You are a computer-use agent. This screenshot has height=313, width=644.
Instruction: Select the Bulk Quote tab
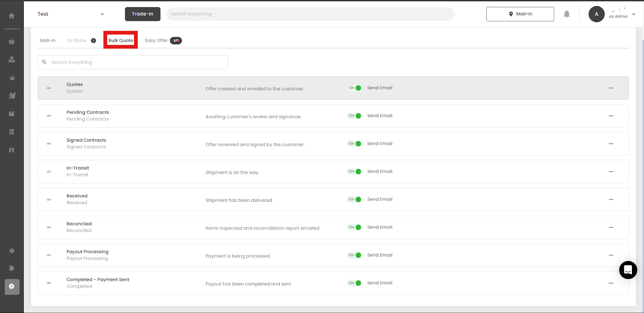coord(121,40)
